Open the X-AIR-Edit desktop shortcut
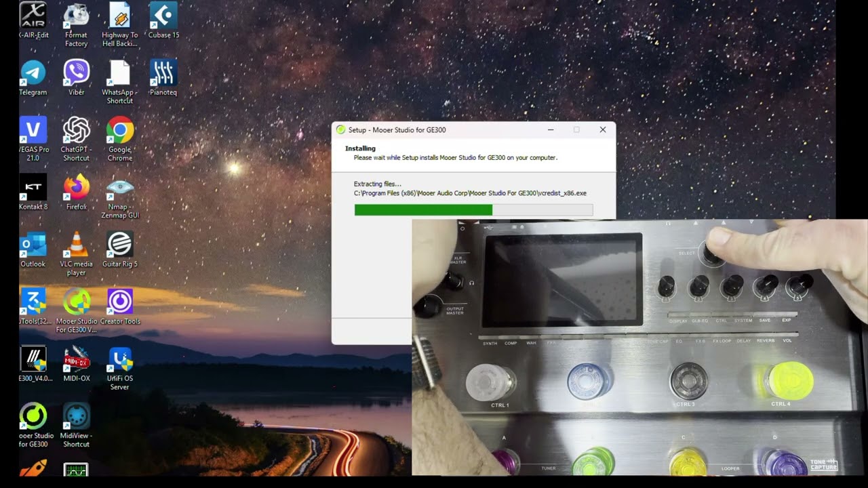868x488 pixels. pos(33,21)
